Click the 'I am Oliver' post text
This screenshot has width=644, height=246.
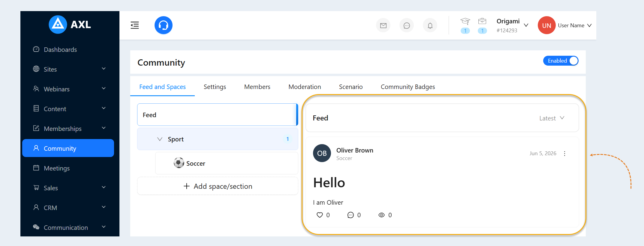(x=328, y=203)
